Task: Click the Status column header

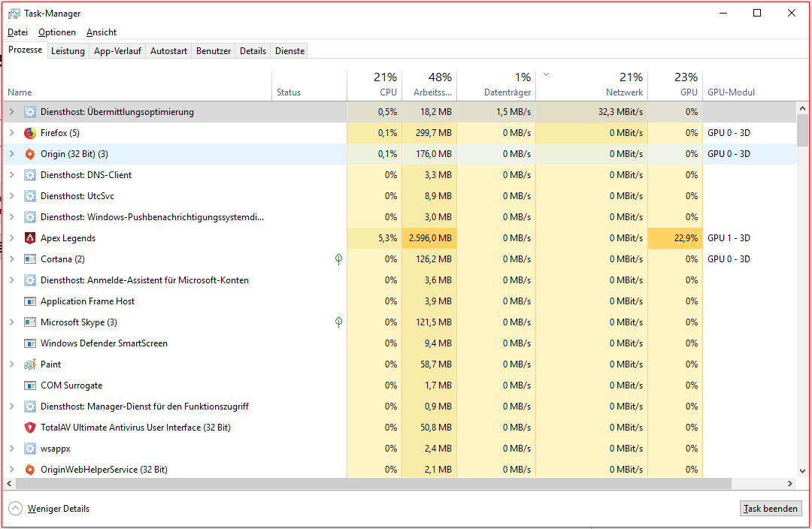Action: click(x=309, y=84)
